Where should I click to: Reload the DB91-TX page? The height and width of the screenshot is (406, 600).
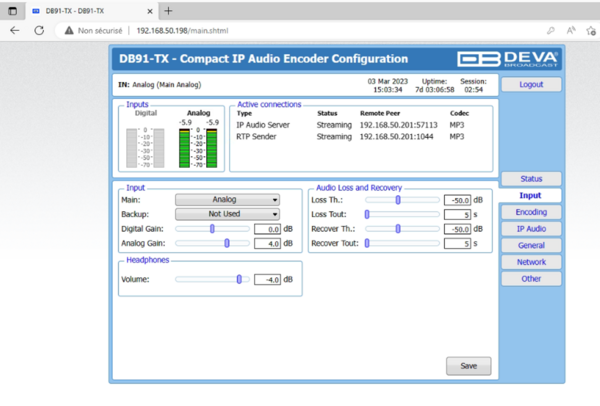coord(39,31)
